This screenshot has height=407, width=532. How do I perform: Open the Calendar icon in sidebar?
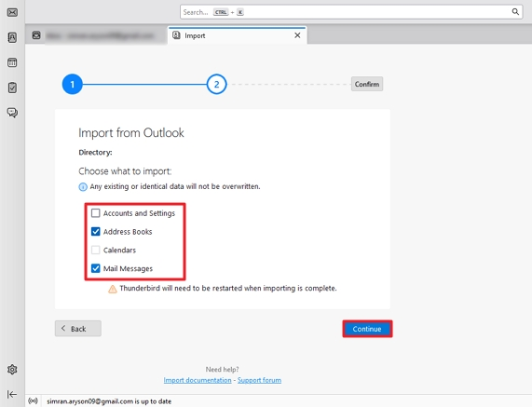pos(12,62)
